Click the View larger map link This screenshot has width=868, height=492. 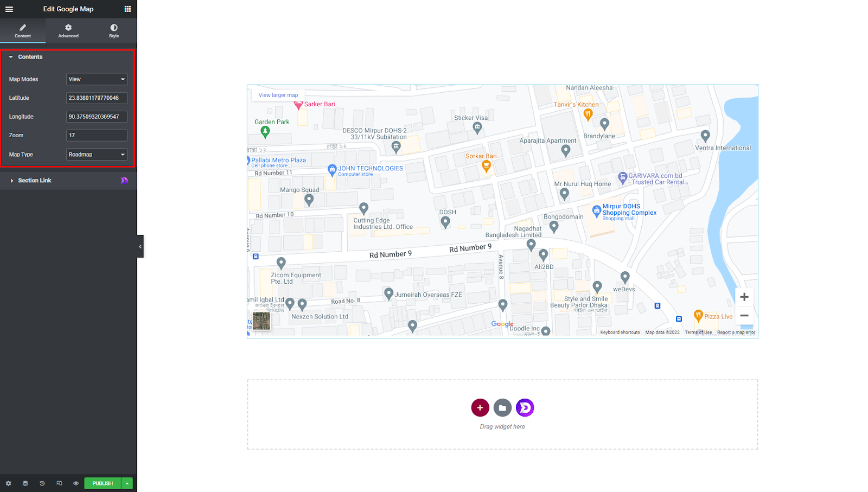278,95
